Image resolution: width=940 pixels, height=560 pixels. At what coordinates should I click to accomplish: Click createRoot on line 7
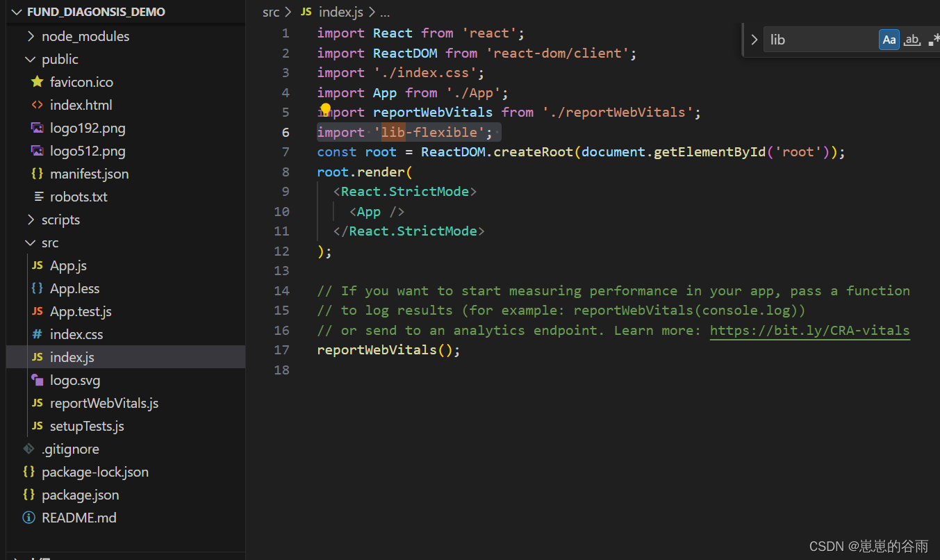(x=534, y=152)
